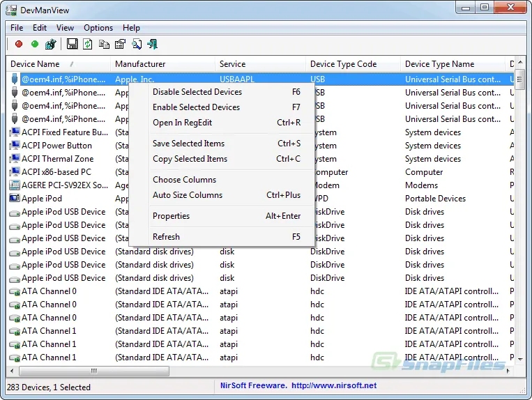
Task: Click the Open In RegEdit cube toolbar icon
Action: coord(51,44)
